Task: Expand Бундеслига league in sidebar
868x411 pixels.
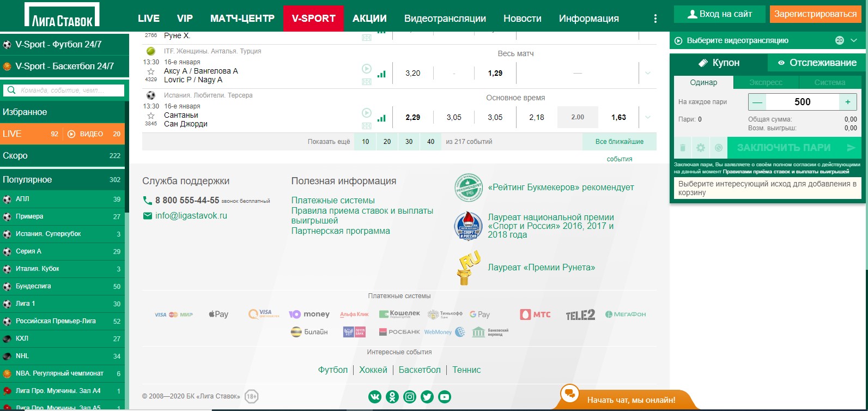Action: (62, 286)
